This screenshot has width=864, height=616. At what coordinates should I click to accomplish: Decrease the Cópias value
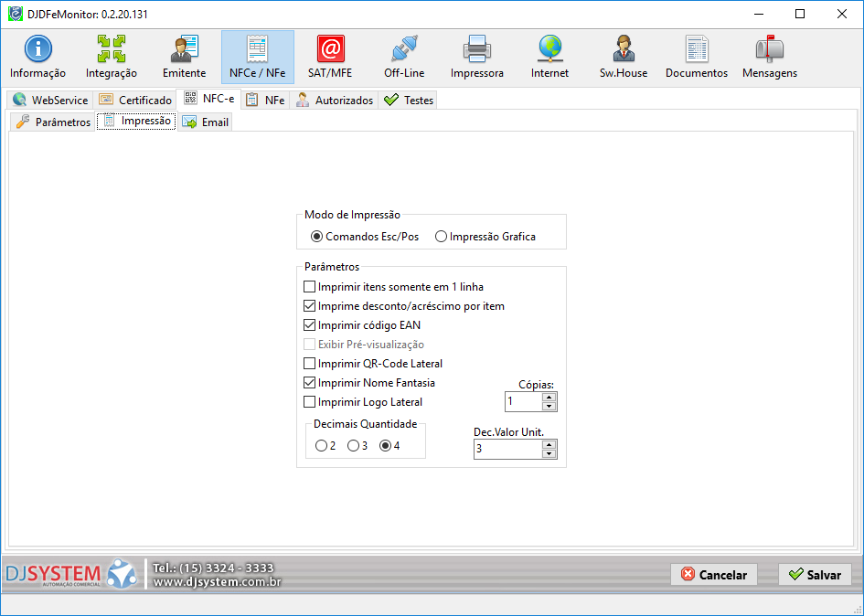tap(549, 407)
